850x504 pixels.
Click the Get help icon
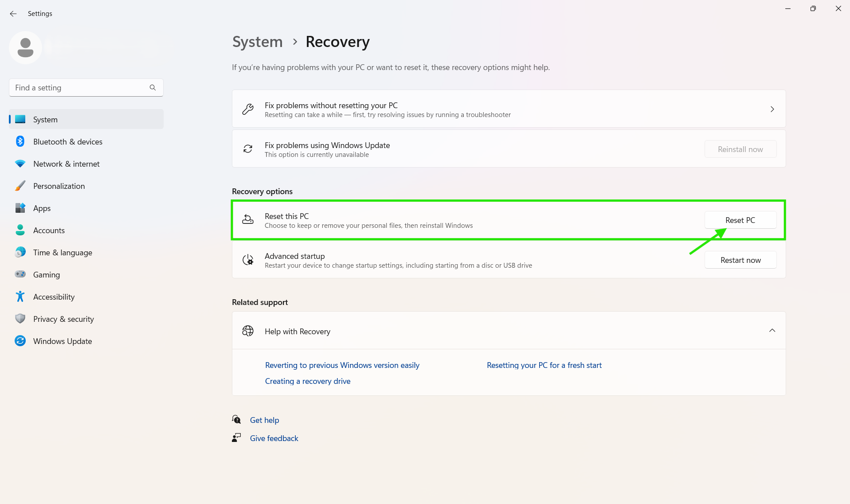236,419
